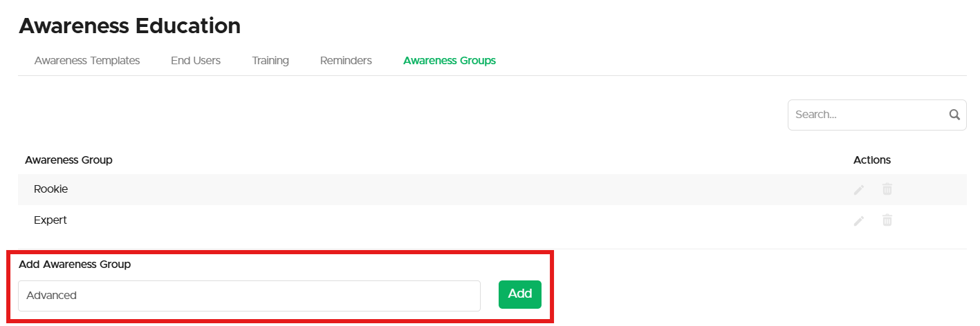980x326 pixels.
Task: Click the trash icon for Expert
Action: (887, 220)
